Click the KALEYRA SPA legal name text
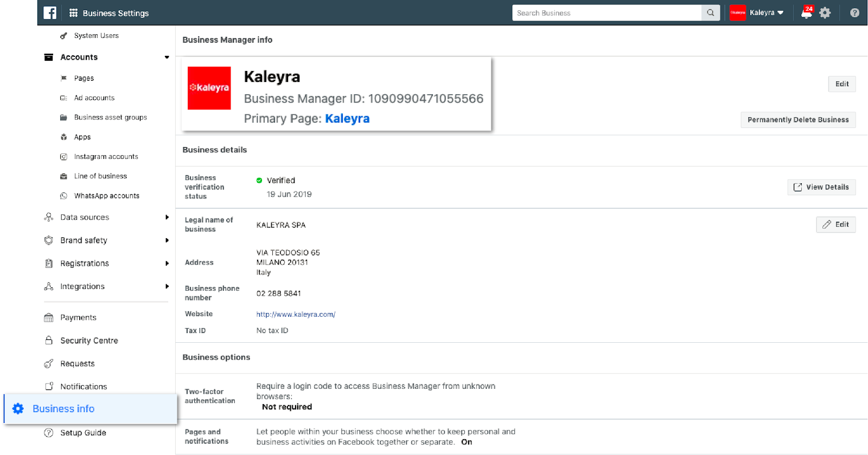Viewport: 868px width, 455px height. click(281, 225)
